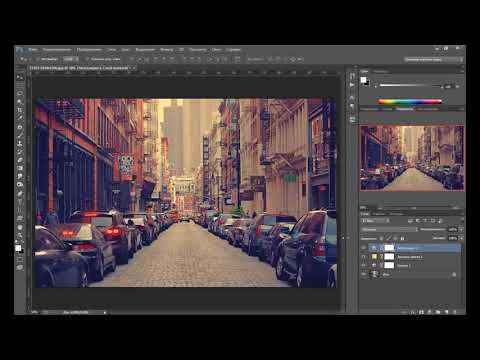Click the hue spectrum ramp in Color panel

pyautogui.click(x=410, y=101)
